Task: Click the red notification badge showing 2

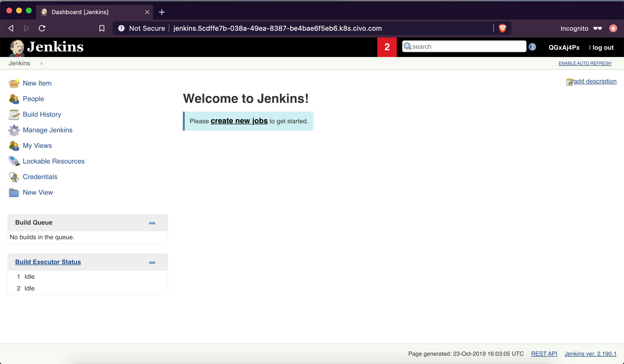Action: pyautogui.click(x=387, y=47)
